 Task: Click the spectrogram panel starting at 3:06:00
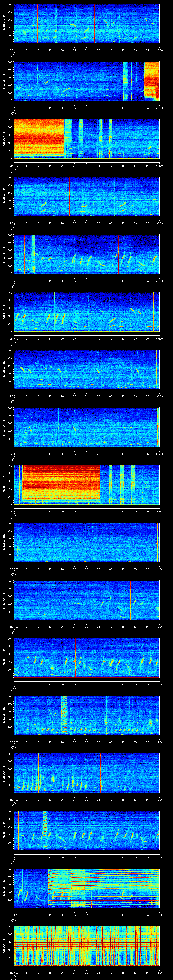[x=86, y=888]
